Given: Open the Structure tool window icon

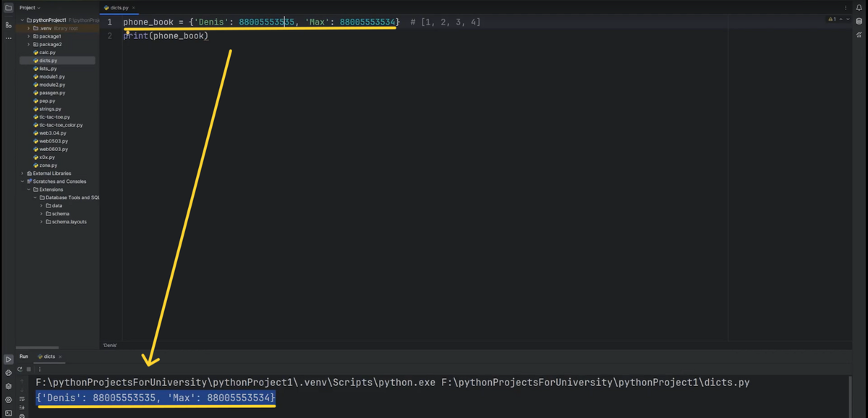Looking at the screenshot, I should coord(8,25).
